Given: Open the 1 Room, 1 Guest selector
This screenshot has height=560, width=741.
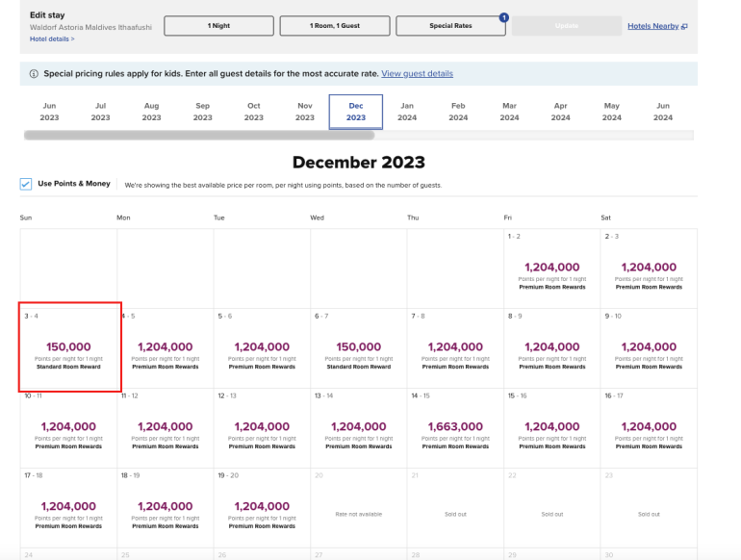Looking at the screenshot, I should (x=333, y=26).
